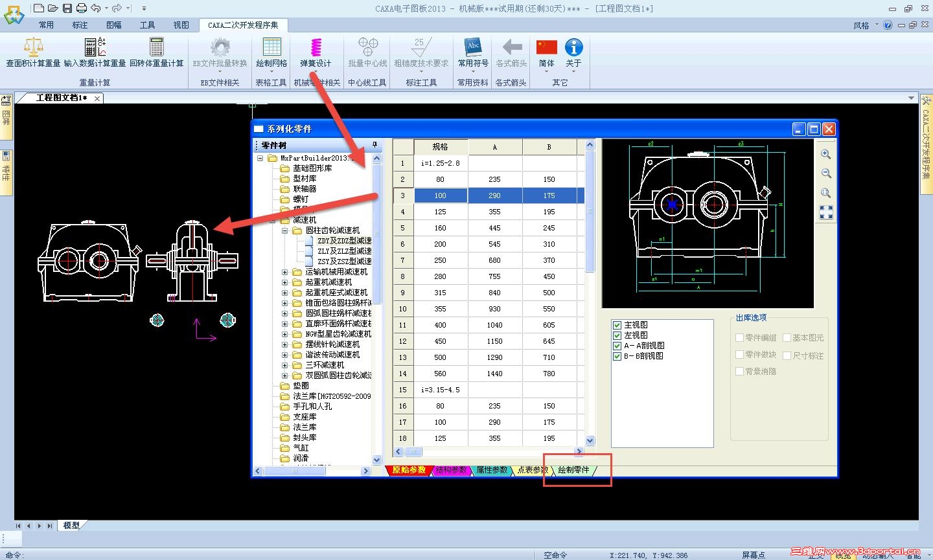The width and height of the screenshot is (933, 560).
Task: Click 回转体重量计算 calculator icon
Action: pos(156,47)
